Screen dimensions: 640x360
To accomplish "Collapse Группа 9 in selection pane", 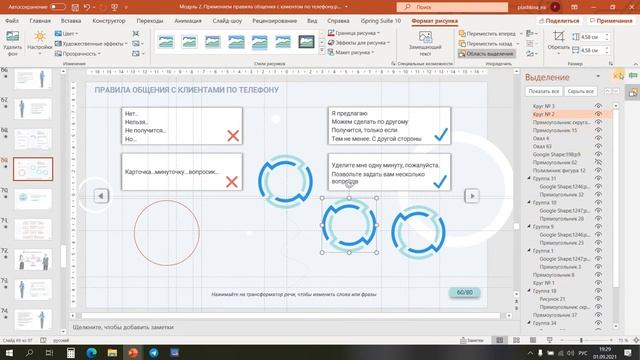I will (x=529, y=227).
